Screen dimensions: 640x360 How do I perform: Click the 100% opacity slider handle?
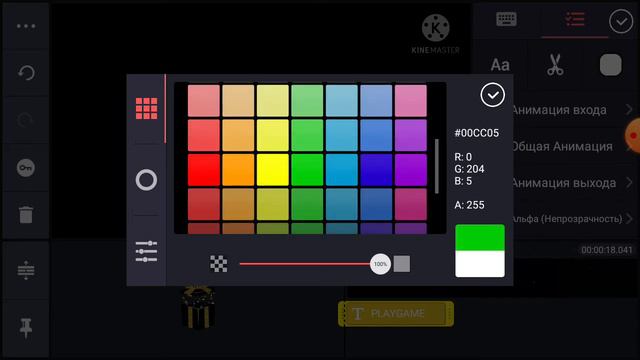tap(380, 264)
